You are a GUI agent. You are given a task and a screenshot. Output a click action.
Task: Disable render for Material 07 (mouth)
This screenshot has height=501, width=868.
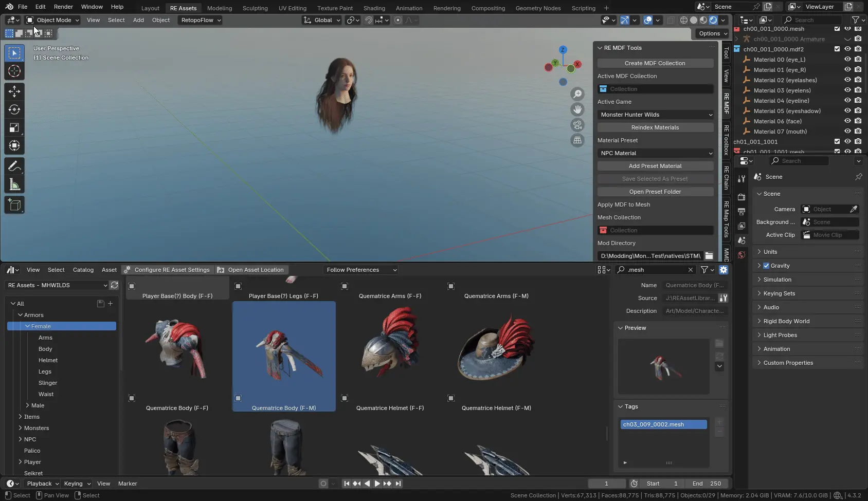(858, 132)
